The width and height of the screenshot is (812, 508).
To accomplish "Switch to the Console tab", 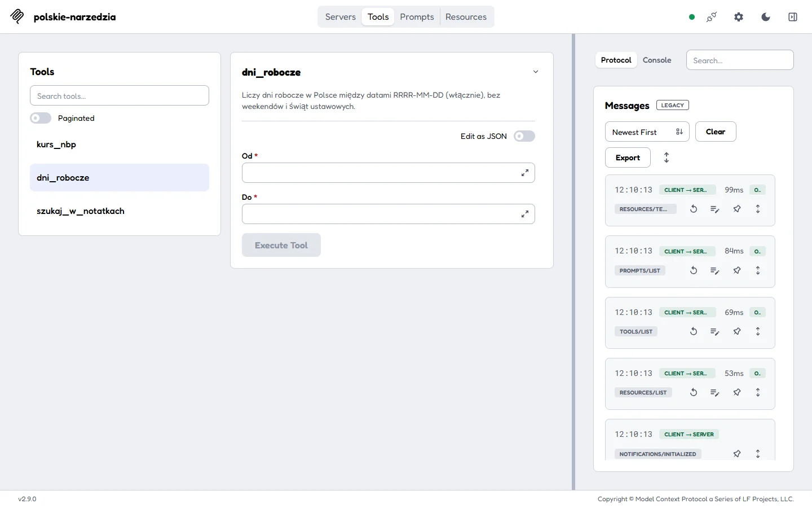I will (x=657, y=60).
